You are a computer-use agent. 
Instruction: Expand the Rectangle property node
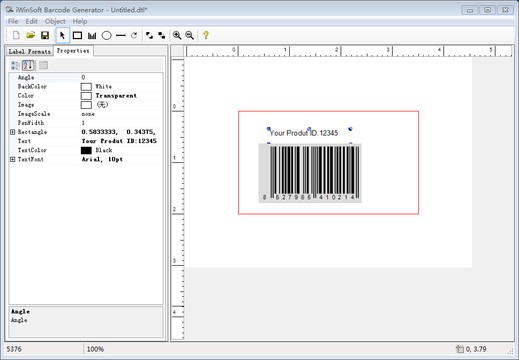(13, 132)
